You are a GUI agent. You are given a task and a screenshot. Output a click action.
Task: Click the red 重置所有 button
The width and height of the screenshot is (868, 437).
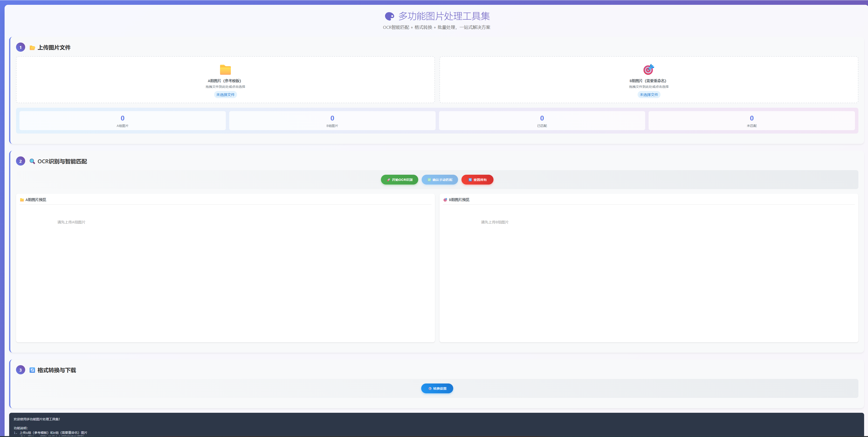477,180
